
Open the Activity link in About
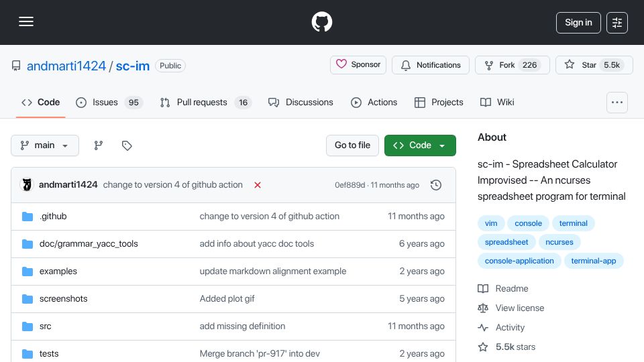click(502, 328)
